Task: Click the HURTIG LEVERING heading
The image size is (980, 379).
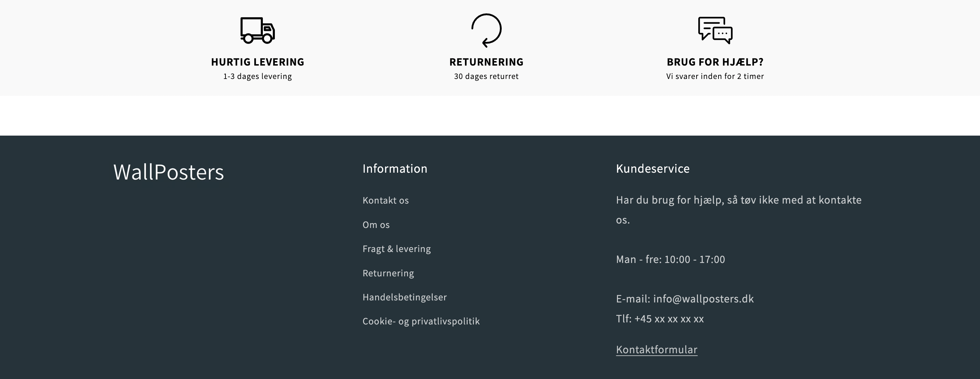Action: pos(258,62)
